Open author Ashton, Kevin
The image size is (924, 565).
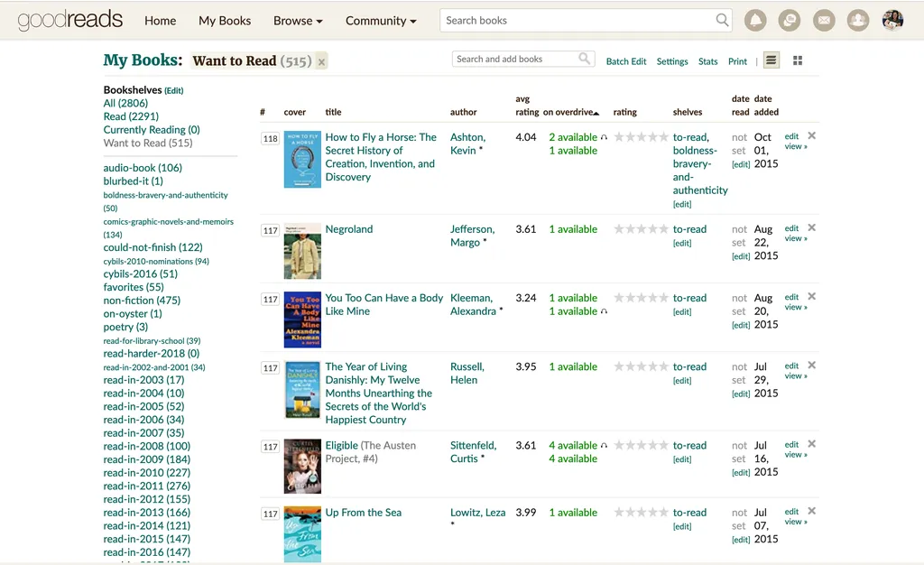pos(468,144)
